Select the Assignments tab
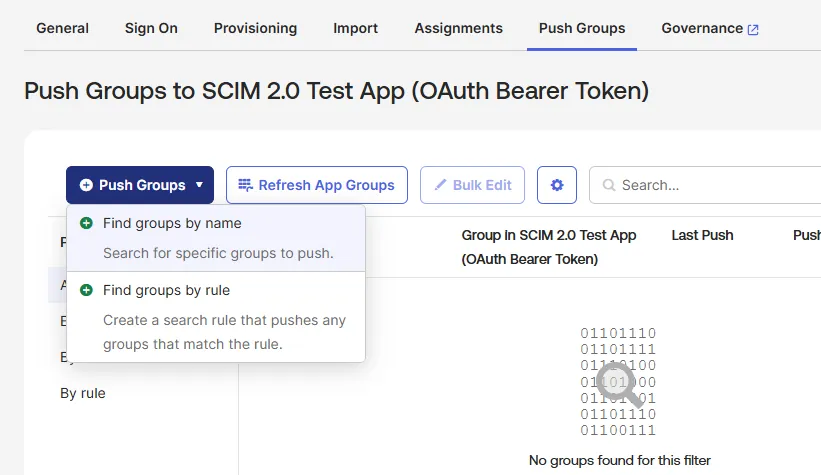 pos(459,28)
